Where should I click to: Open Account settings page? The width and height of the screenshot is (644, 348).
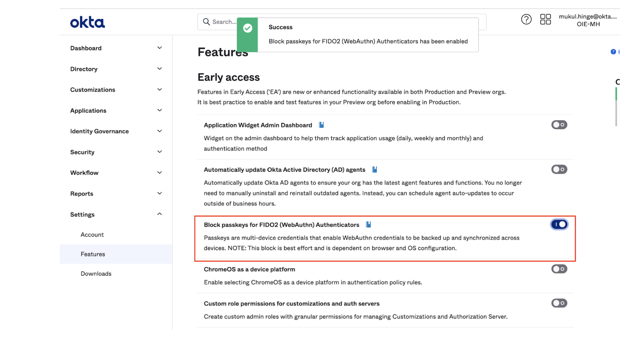coord(92,234)
